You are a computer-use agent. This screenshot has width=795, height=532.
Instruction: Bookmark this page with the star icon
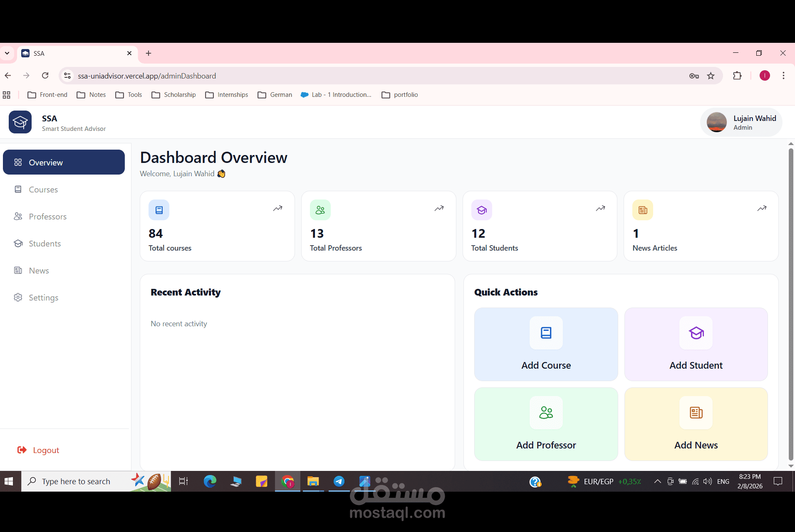711,76
